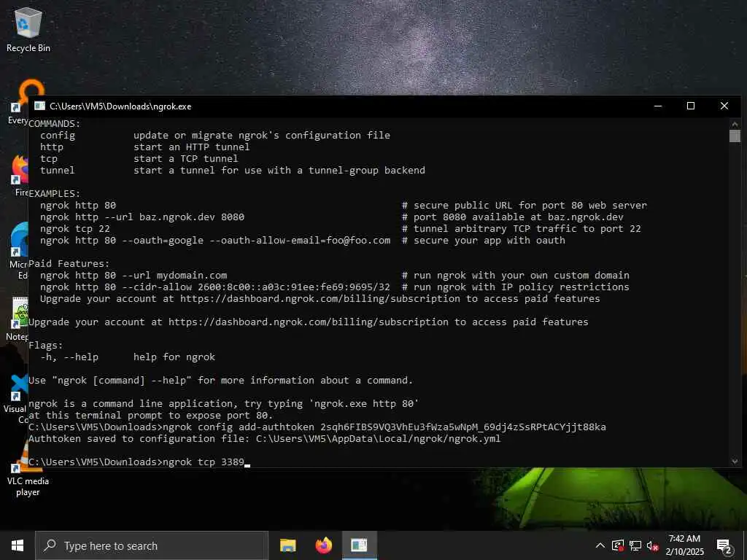Screen dimensions: 747x560
Task: Click the '--cidr-allow' example line
Action: click(215, 287)
